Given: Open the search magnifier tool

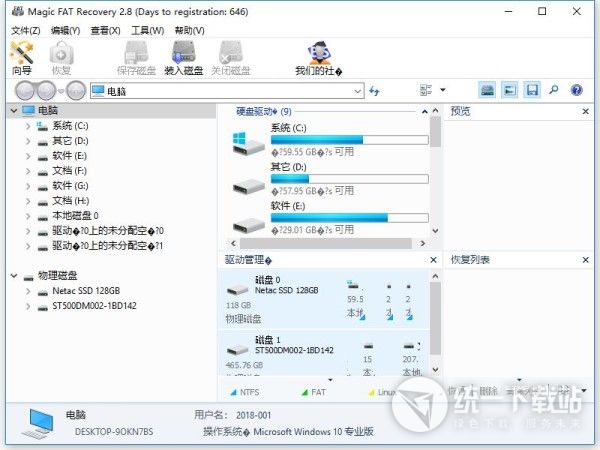Looking at the screenshot, I should [554, 90].
